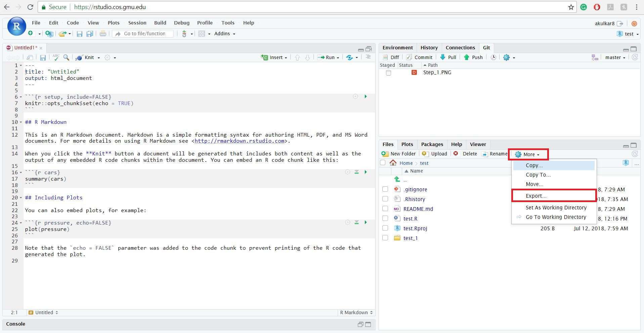Click the New Folder button

(399, 154)
